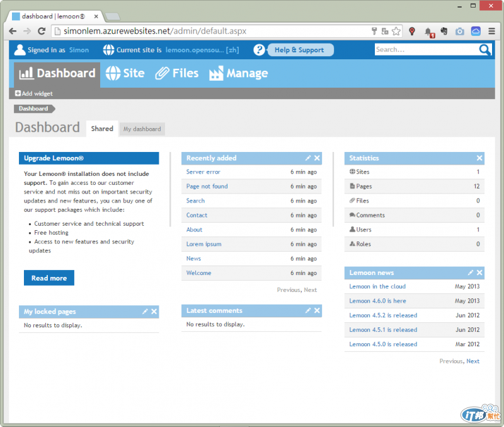Edit the Lemoon news widget
The height and width of the screenshot is (427, 504).
[x=470, y=272]
